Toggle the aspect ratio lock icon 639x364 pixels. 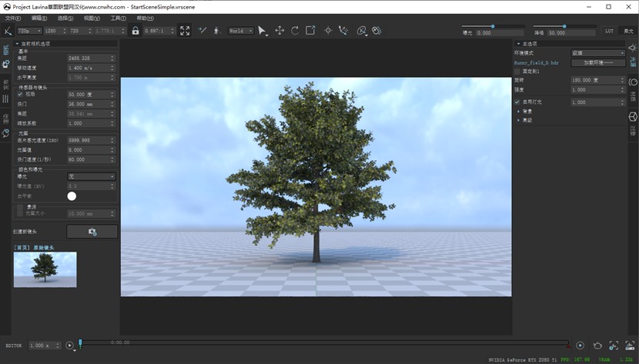pyautogui.click(x=135, y=31)
